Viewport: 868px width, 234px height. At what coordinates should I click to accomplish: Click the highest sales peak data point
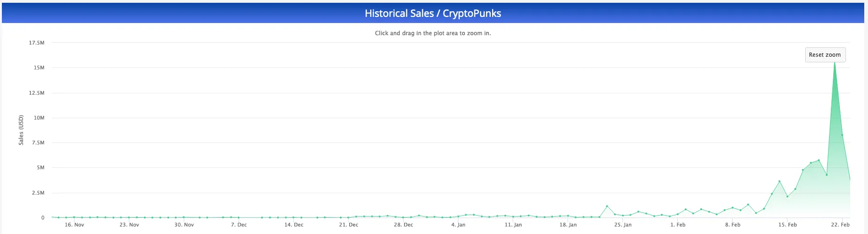pos(835,63)
